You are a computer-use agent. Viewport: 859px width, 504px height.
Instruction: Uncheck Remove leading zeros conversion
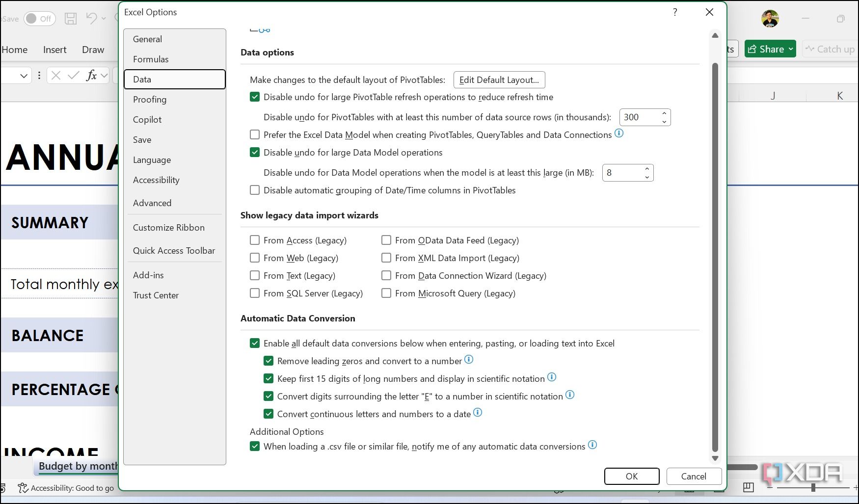click(x=268, y=361)
